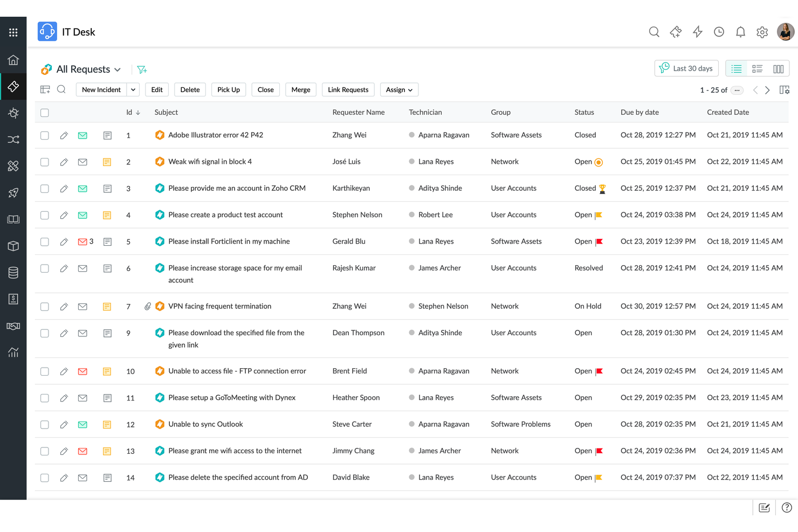Expand the All Requests view selector
798x532 pixels.
[118, 69]
